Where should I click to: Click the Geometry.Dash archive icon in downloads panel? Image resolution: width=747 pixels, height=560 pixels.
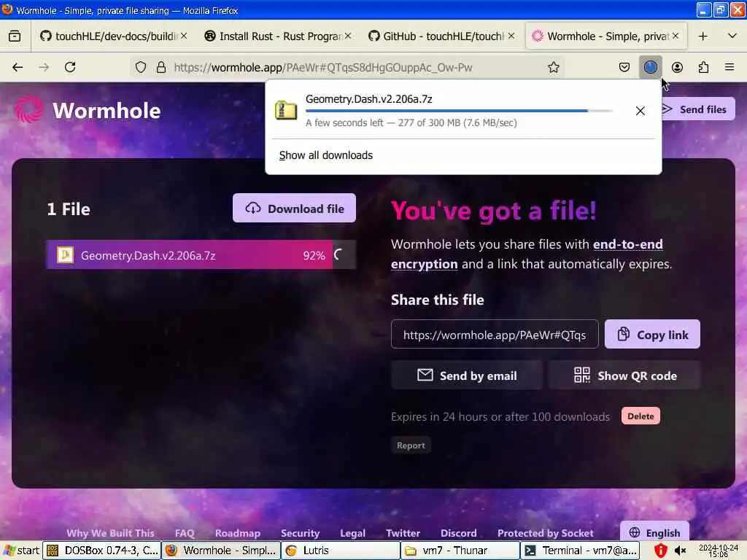(286, 110)
